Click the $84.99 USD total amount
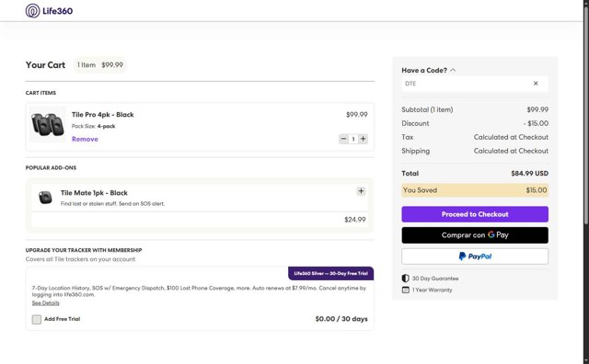Screen dimensions: 589x364 pos(530,174)
